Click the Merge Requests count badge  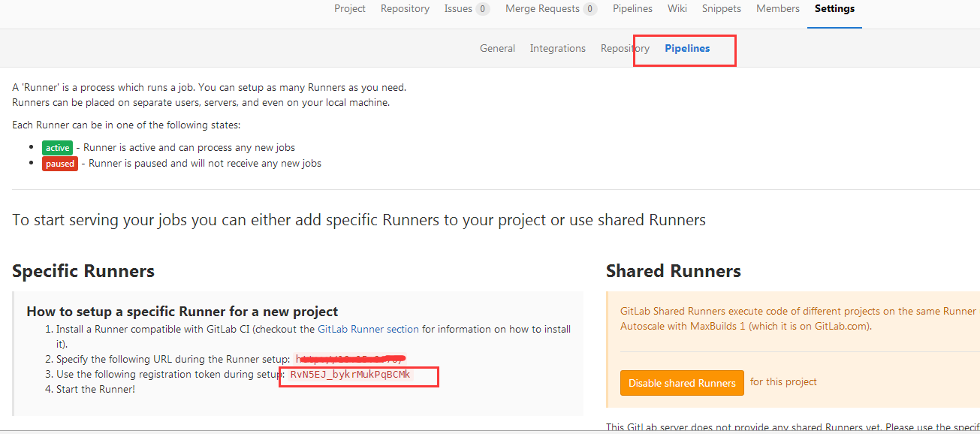(590, 9)
